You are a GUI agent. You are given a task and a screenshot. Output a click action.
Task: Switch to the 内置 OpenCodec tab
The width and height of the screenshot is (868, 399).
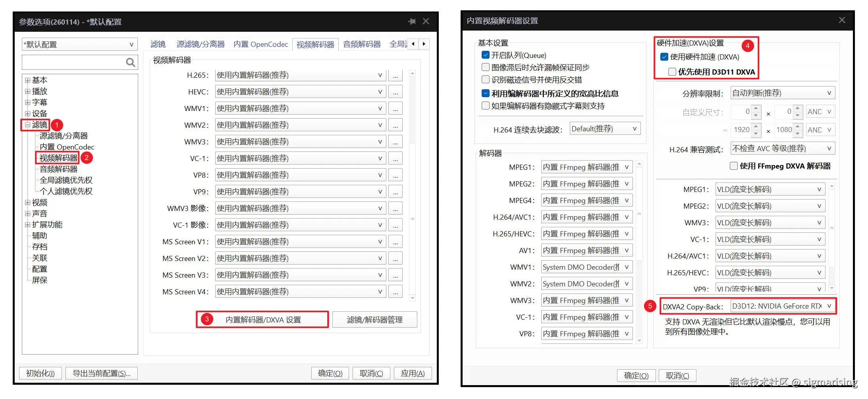coord(260,44)
